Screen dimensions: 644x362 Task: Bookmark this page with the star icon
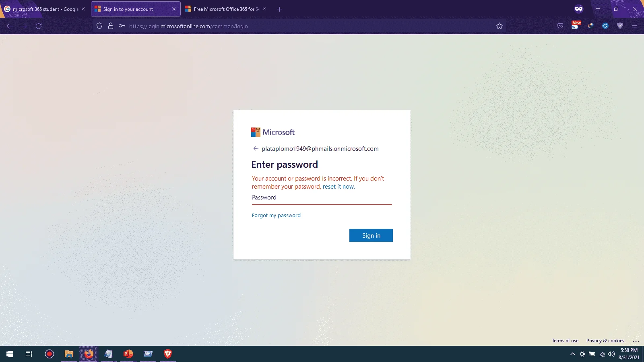point(500,26)
